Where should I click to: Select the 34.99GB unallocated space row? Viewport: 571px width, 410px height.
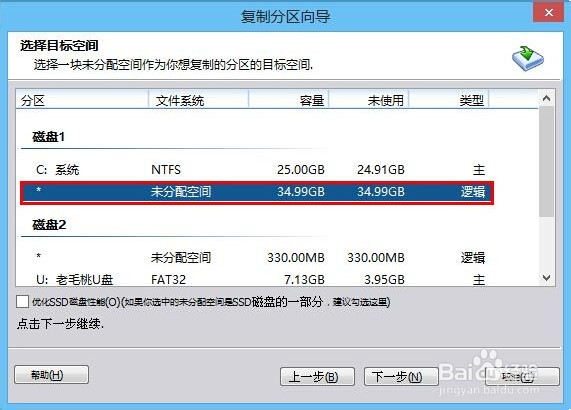click(257, 192)
